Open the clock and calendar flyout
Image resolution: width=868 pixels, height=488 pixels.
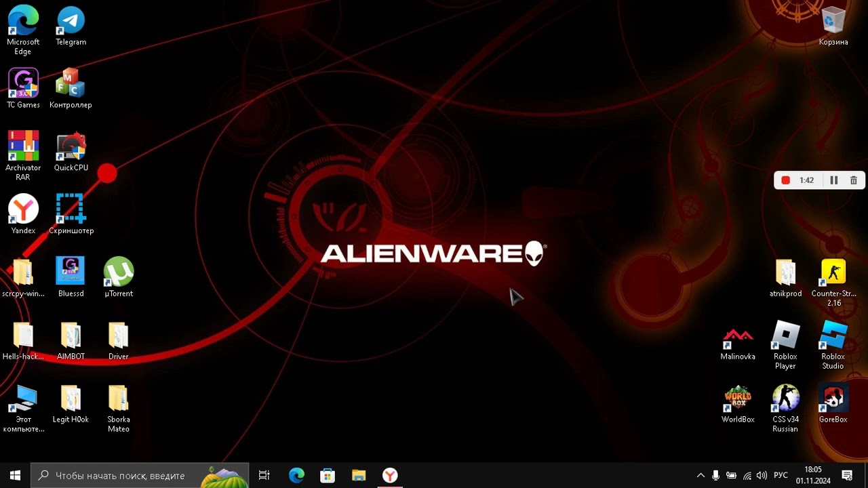click(813, 475)
